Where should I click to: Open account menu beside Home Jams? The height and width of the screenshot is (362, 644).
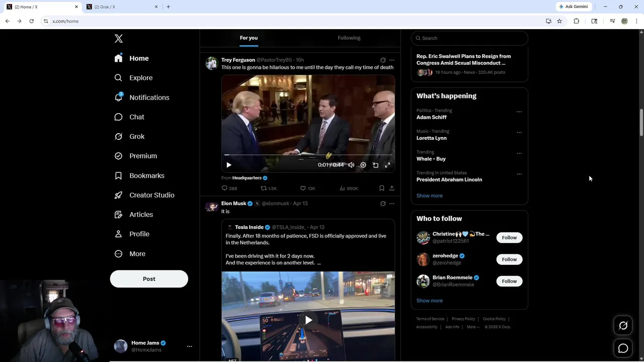(190, 346)
